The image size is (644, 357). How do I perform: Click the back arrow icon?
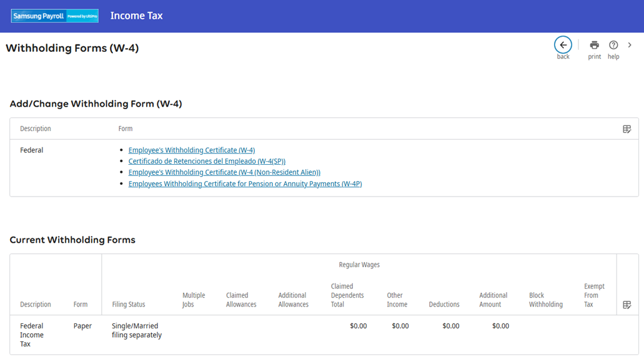point(563,45)
